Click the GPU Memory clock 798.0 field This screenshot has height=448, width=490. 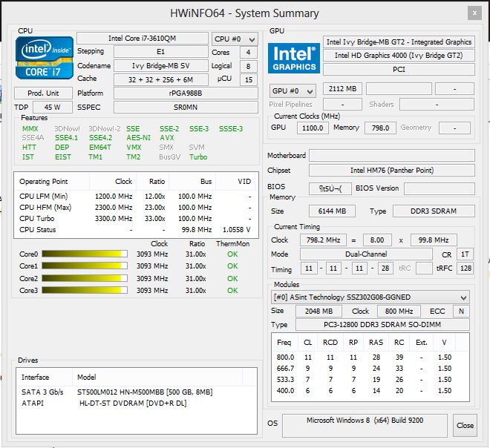380,128
